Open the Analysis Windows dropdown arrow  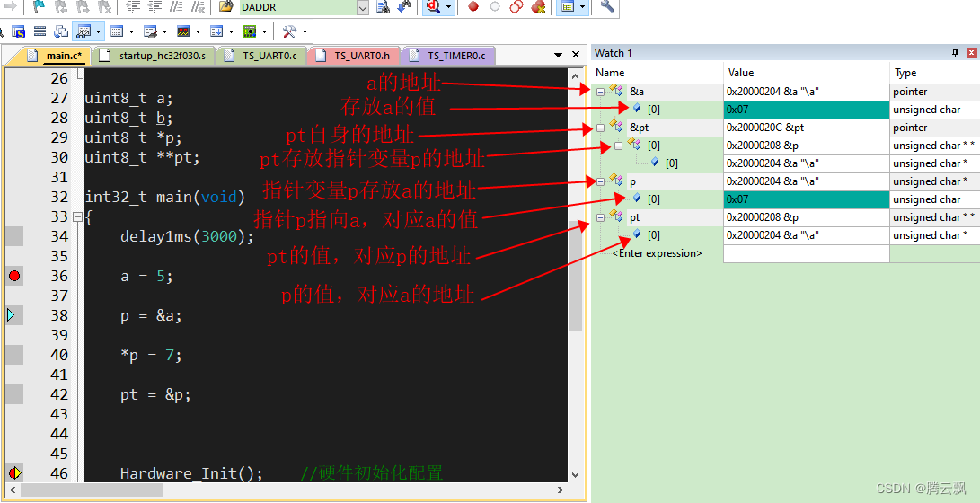click(199, 31)
